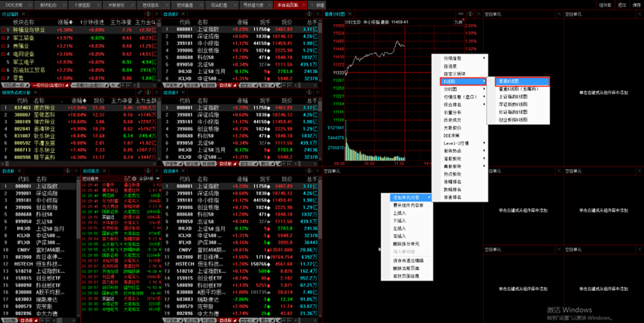
Task: Open info icon of 普通分时图 panel
Action: [x=470, y=14]
